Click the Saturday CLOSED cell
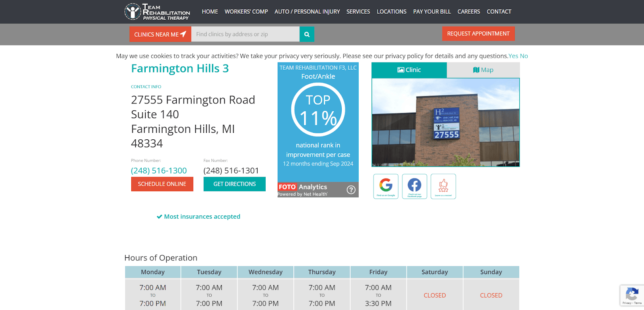Viewport: 644px width, 310px height. pyautogui.click(x=435, y=296)
